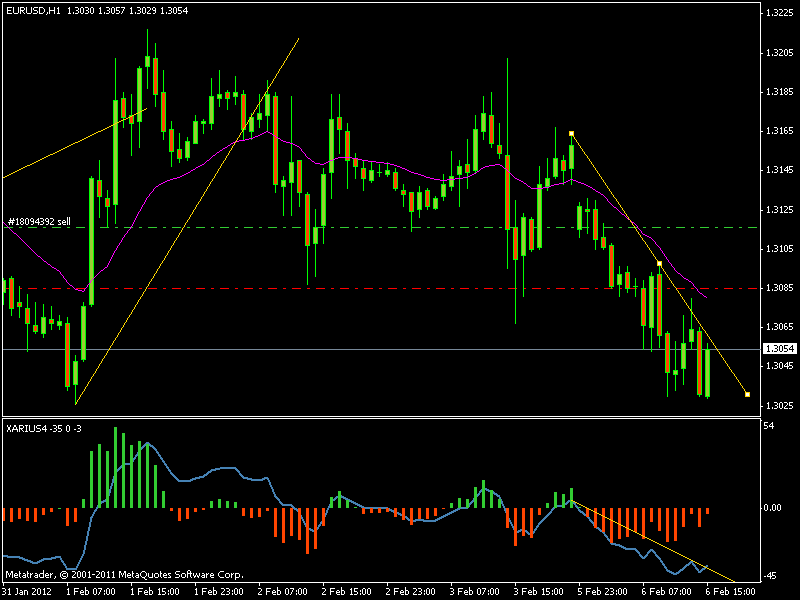Click the Metatrader MetaQuotes copyright text
This screenshot has width=800, height=600.
click(x=124, y=574)
